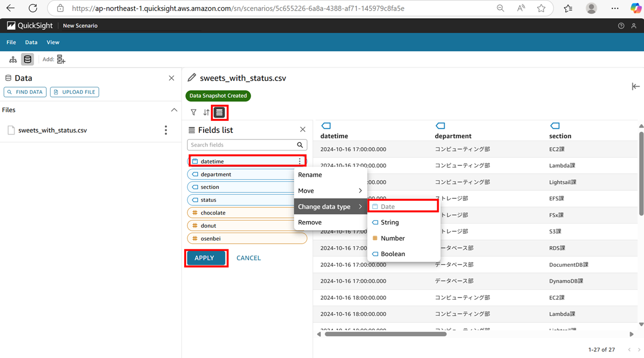644x358 pixels.
Task: Close the Fields list panel
Action: click(302, 129)
